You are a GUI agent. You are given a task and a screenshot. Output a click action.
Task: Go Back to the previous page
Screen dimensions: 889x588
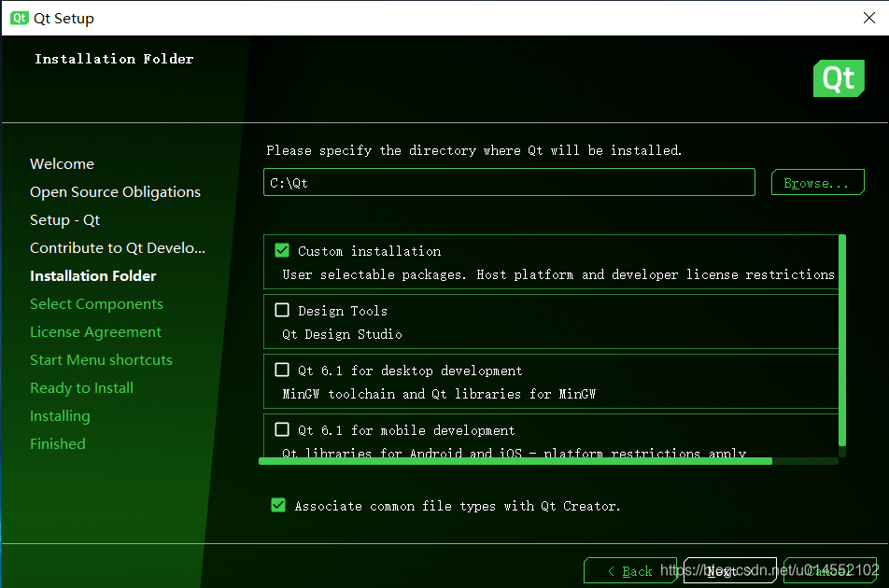[630, 571]
